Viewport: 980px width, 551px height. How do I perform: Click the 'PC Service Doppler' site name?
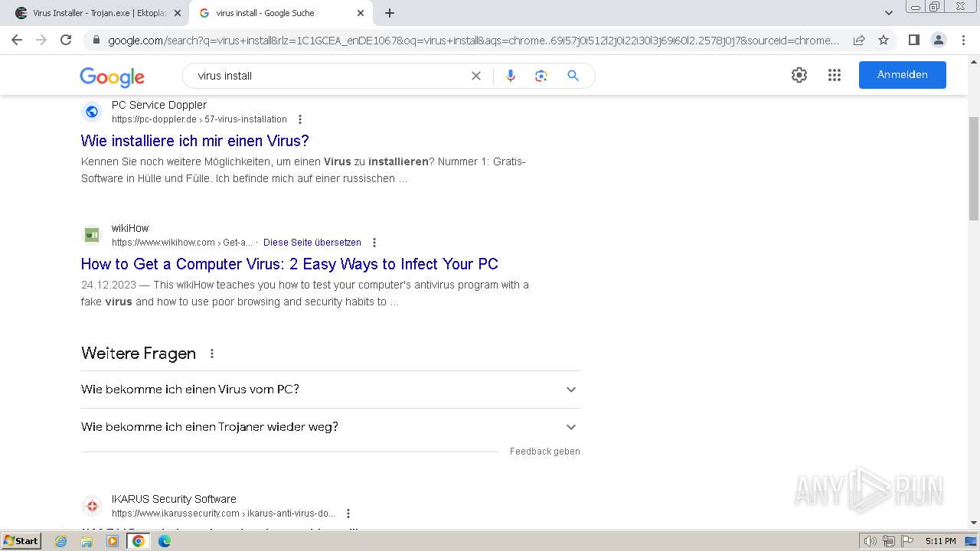159,105
